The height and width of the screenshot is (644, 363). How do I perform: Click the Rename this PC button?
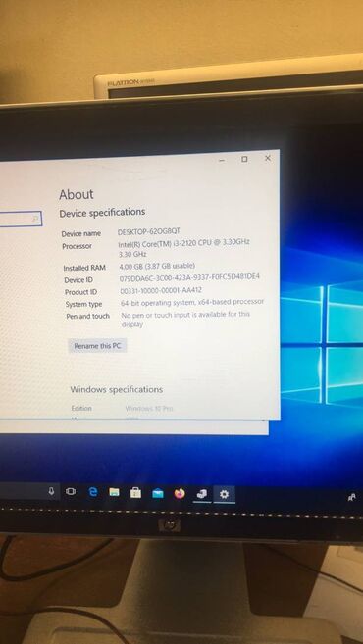point(97,346)
